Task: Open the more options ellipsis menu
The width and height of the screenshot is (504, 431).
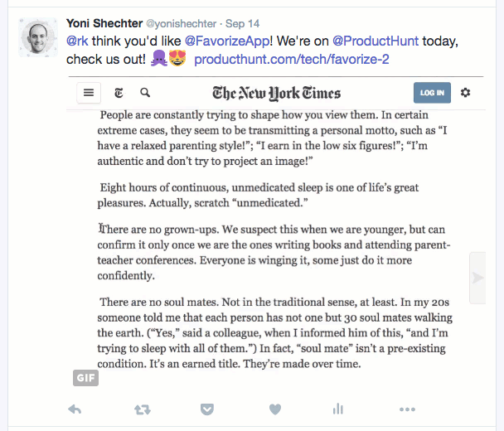Action: coord(407,409)
